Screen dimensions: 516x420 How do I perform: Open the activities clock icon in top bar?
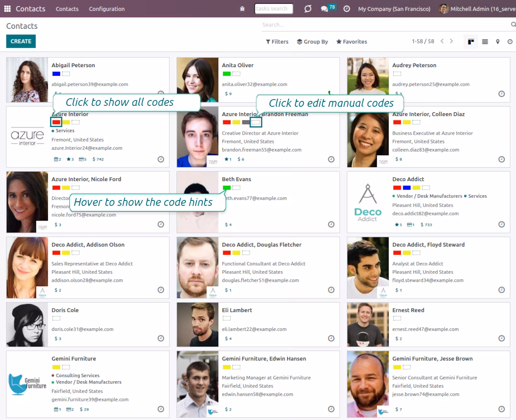coord(347,9)
